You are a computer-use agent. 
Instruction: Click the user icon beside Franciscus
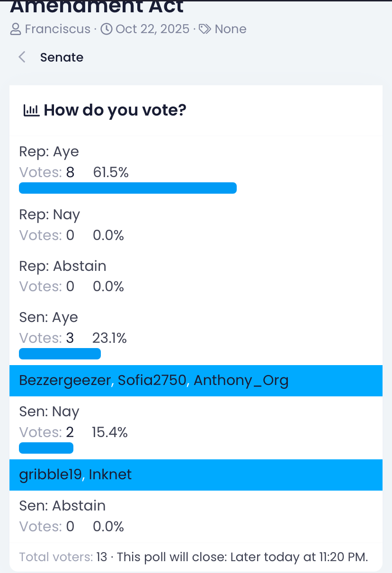(16, 29)
